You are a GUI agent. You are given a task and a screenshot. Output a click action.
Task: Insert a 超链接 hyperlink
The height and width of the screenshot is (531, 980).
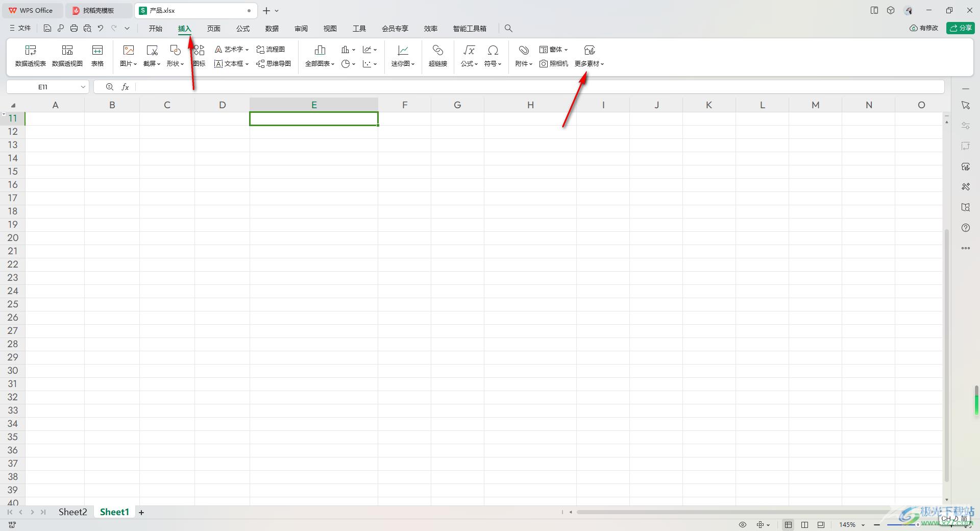coord(438,56)
